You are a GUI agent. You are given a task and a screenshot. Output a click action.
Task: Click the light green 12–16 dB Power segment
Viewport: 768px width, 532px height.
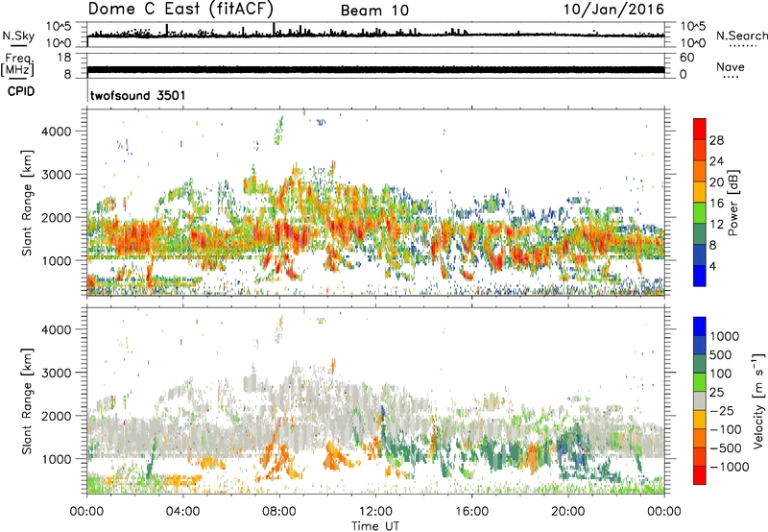click(700, 213)
